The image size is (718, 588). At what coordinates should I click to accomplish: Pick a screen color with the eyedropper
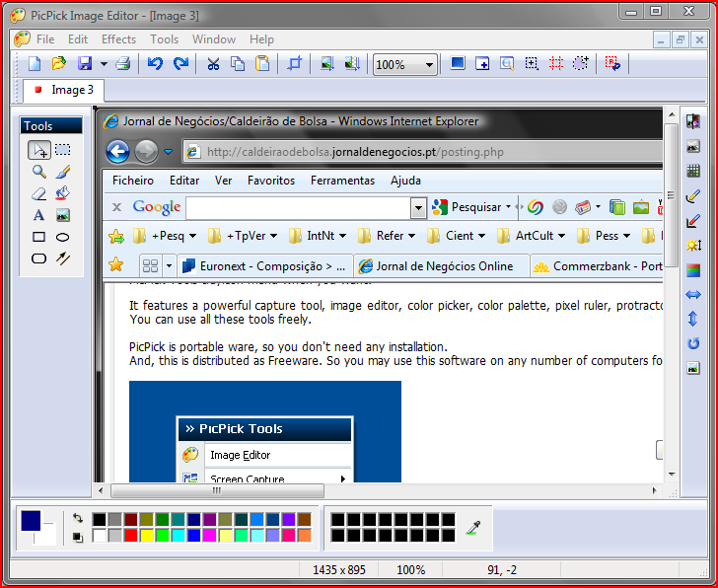tap(474, 528)
